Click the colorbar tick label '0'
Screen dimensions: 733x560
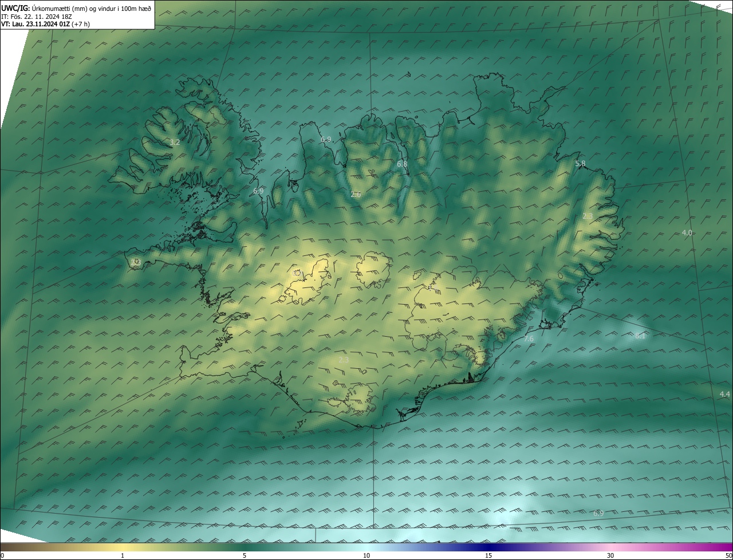click(2, 555)
